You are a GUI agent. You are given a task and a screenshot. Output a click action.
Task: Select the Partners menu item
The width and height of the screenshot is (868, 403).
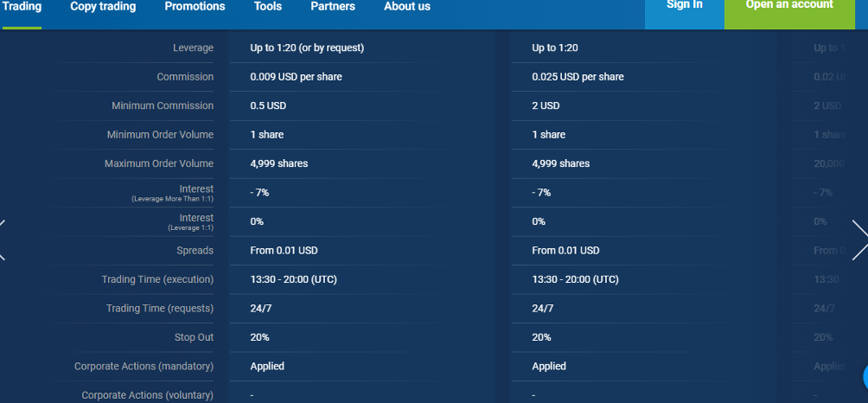click(x=333, y=6)
